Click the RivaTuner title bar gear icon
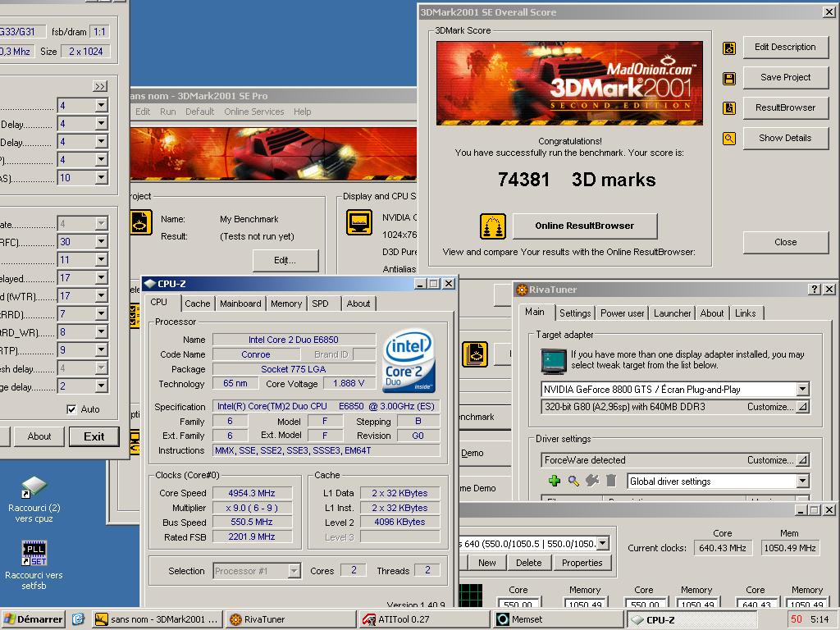Screen dimensions: 840x630 521,290
